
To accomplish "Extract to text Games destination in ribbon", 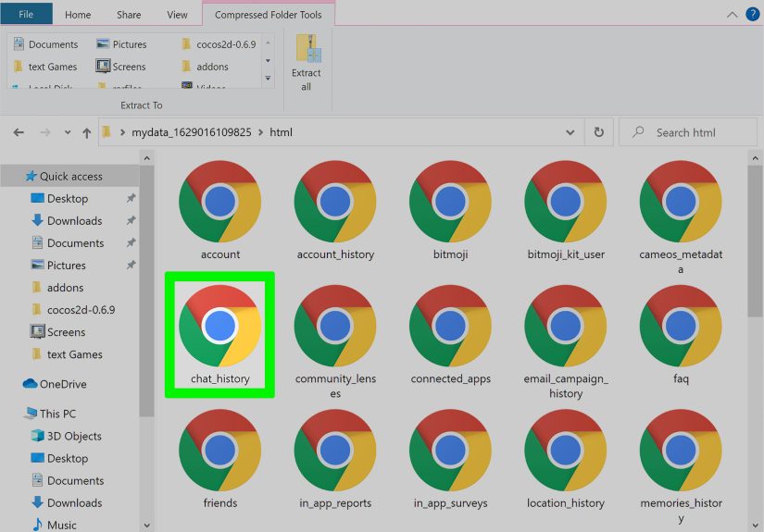I will click(44, 67).
